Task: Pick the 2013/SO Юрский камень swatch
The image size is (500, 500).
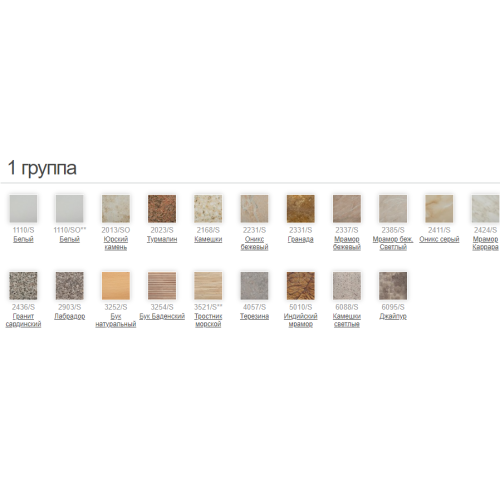Action: click(x=116, y=209)
